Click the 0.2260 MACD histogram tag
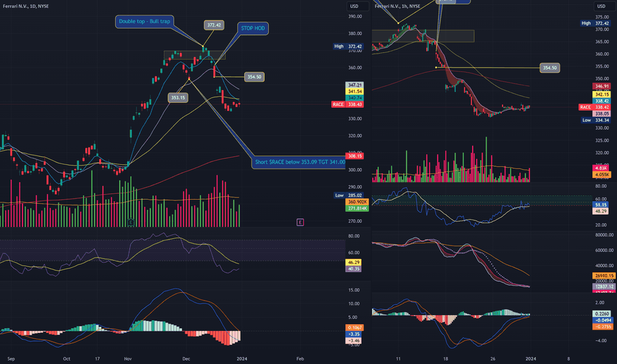Image resolution: width=617 pixels, height=364 pixels. tap(602, 314)
